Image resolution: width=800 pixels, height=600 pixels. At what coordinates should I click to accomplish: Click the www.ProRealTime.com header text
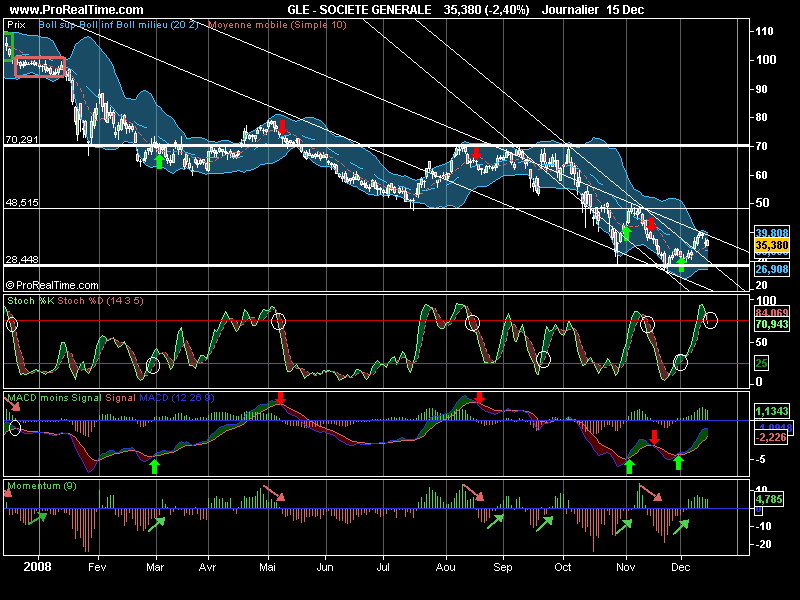tap(77, 10)
